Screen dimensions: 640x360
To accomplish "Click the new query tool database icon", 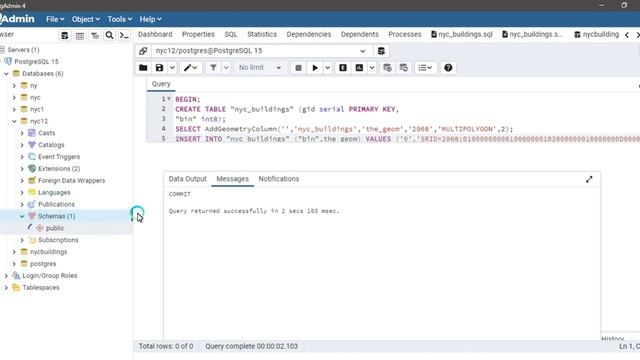I will coord(381,51).
